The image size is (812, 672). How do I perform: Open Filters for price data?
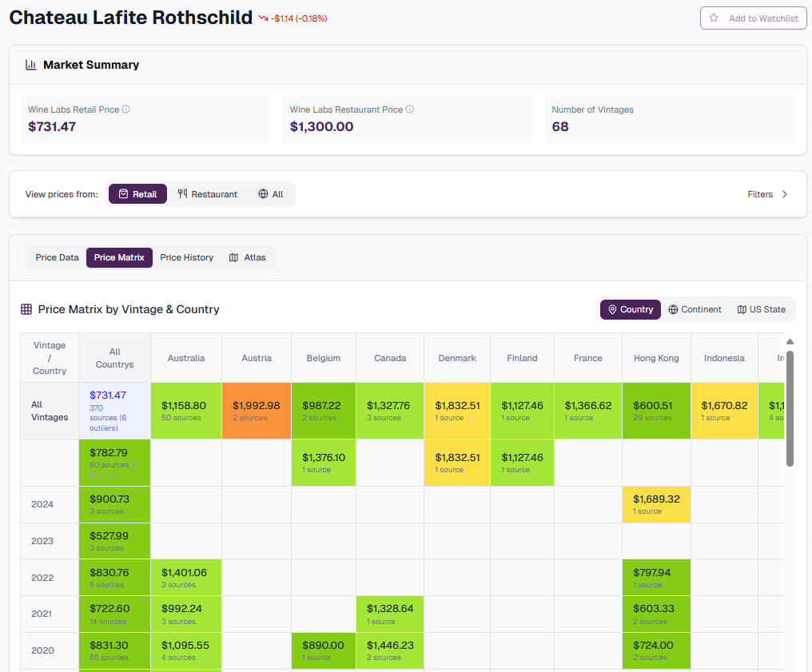[767, 194]
